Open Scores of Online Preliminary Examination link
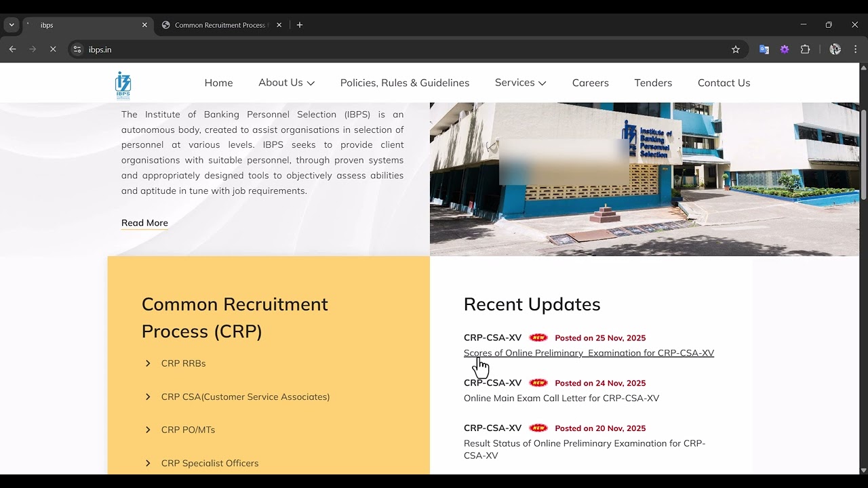868x488 pixels. (589, 353)
